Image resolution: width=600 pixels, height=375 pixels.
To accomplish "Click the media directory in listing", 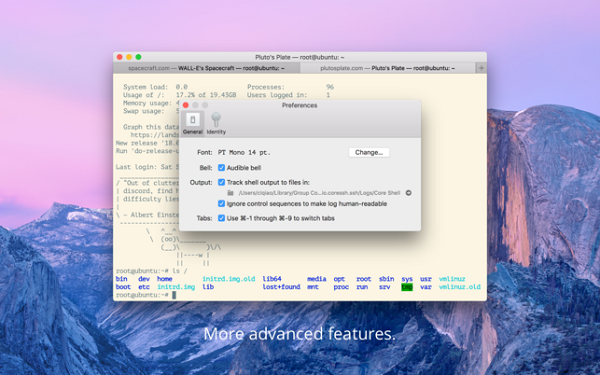I will coord(316,279).
